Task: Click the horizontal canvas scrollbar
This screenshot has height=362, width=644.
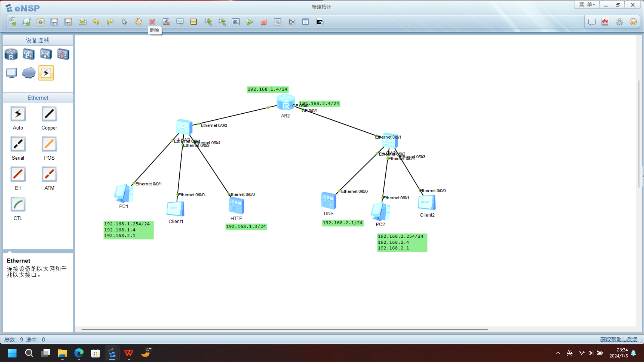Action: point(284,329)
